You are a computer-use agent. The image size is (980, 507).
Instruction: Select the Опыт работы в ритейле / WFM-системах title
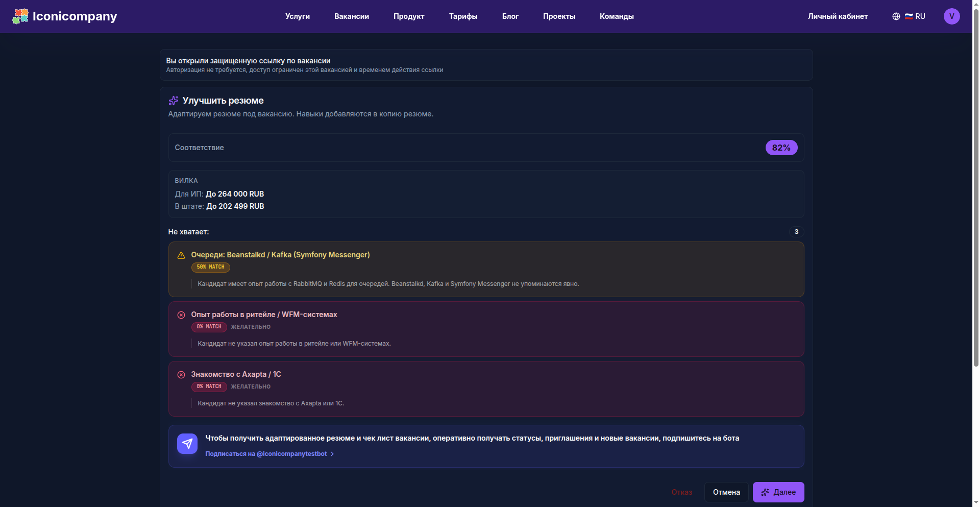264,315
